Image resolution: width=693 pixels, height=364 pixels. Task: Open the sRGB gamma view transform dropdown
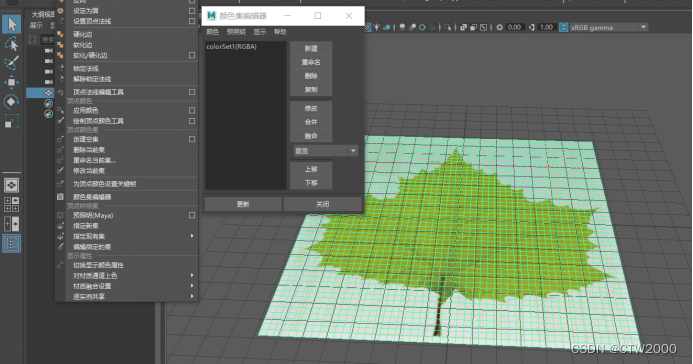point(609,27)
